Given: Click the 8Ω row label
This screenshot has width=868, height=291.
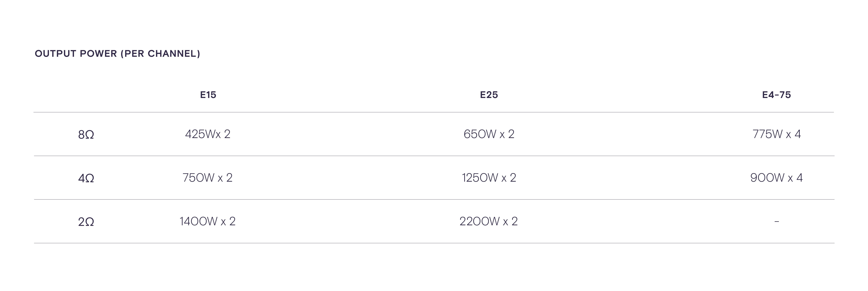Looking at the screenshot, I should 86,135.
